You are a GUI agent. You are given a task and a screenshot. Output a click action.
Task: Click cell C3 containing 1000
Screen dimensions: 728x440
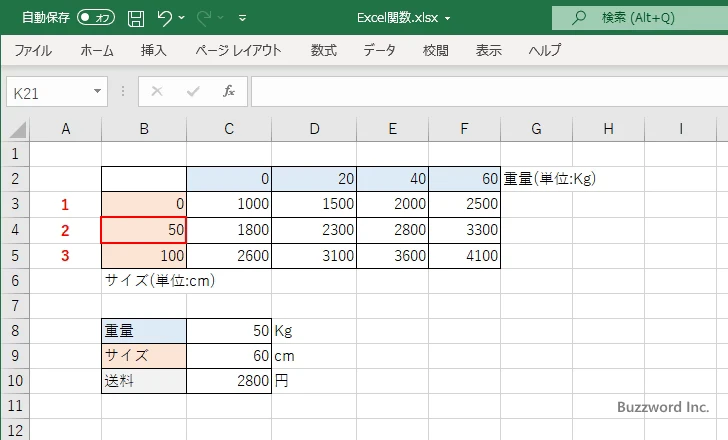(229, 204)
